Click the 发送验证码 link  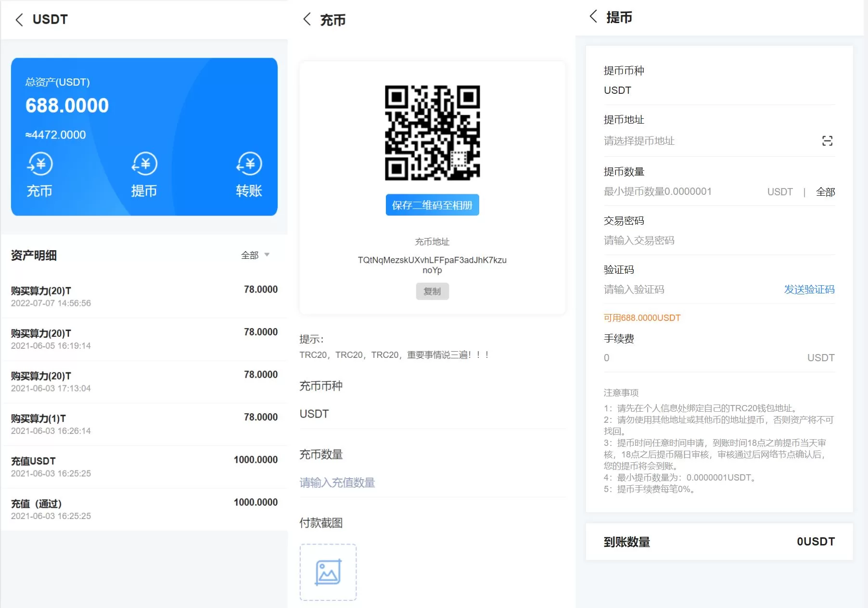(x=809, y=290)
